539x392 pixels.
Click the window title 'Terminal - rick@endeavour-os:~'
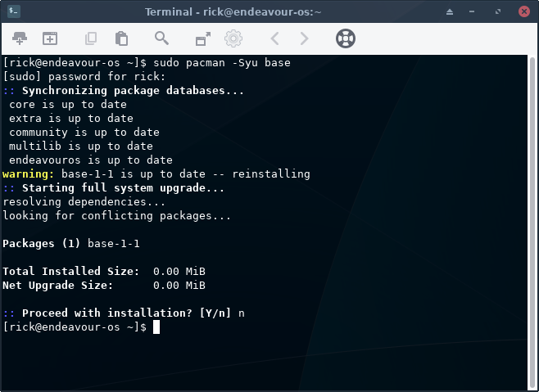pos(233,11)
